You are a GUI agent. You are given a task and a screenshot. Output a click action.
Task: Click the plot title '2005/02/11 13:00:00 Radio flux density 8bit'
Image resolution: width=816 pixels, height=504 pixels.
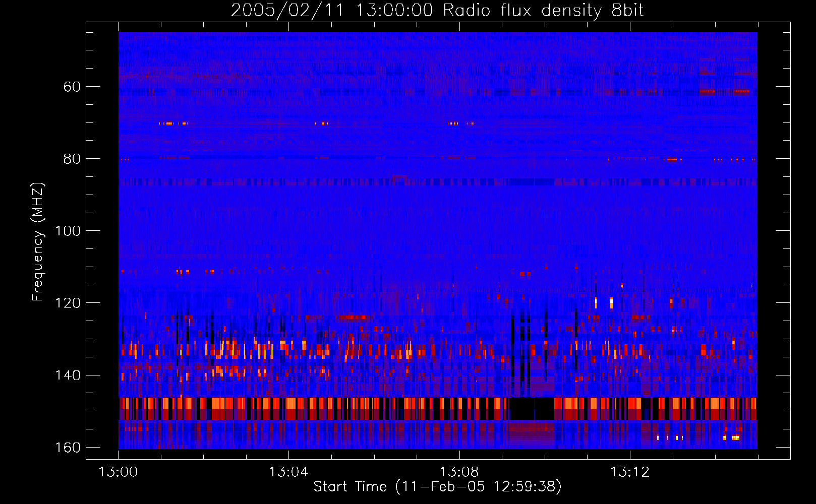pyautogui.click(x=437, y=11)
